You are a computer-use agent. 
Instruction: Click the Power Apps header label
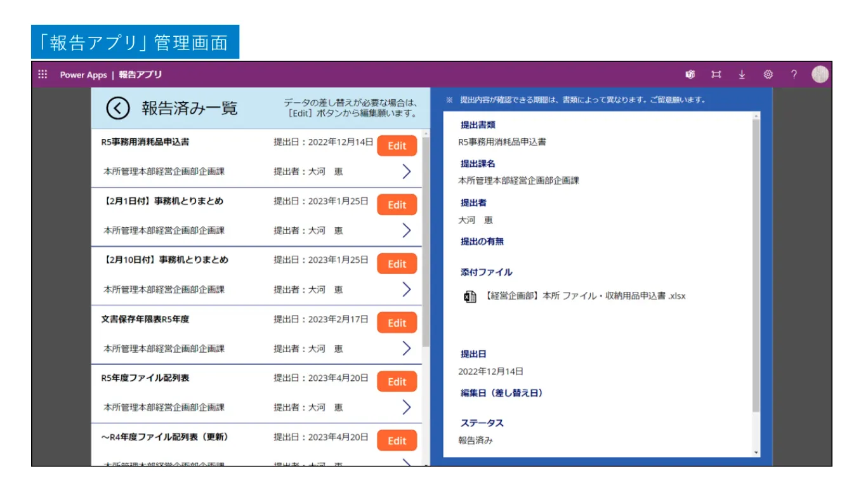[x=83, y=75]
